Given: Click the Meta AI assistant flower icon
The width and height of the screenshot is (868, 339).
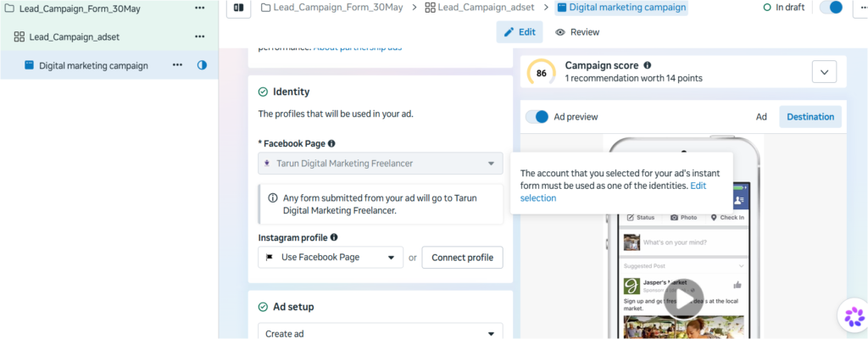Looking at the screenshot, I should [854, 316].
